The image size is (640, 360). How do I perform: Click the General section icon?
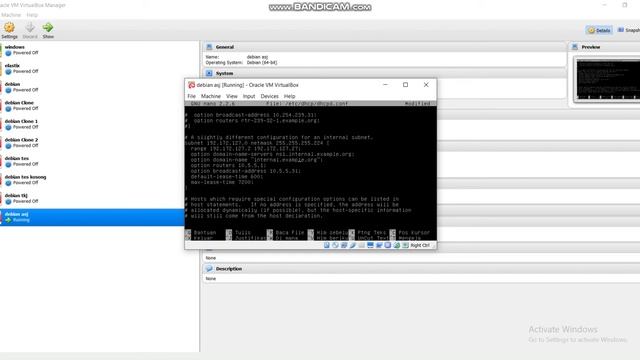[x=209, y=47]
